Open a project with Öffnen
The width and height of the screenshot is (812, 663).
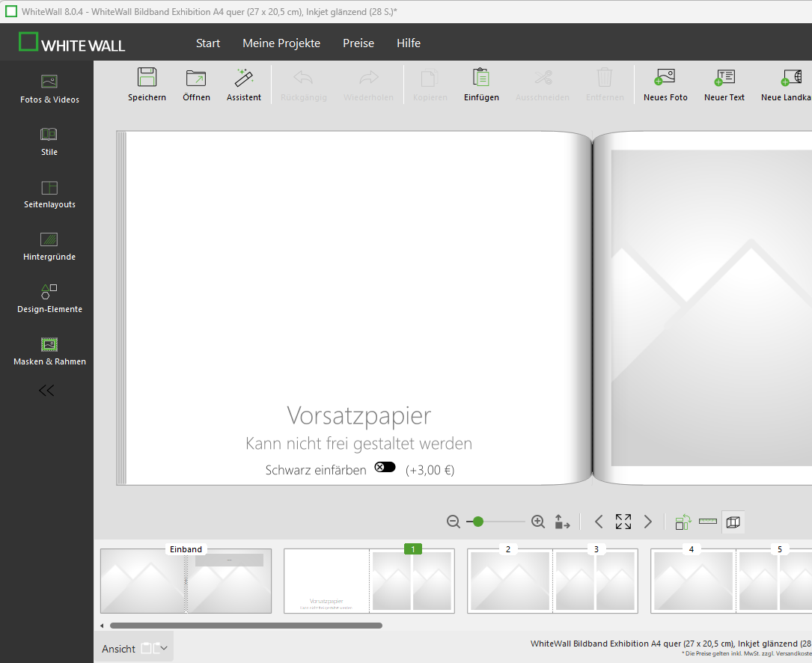196,78
